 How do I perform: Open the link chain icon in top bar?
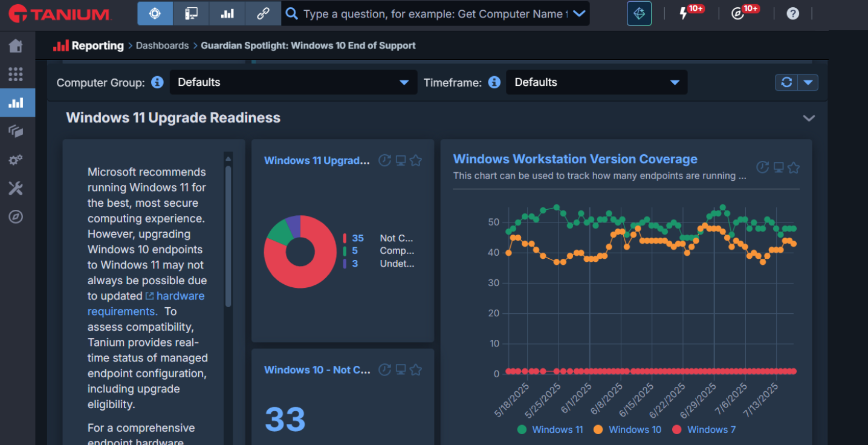[x=263, y=13]
